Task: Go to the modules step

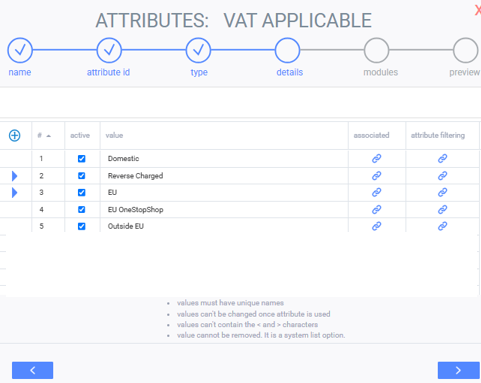Action: [377, 50]
